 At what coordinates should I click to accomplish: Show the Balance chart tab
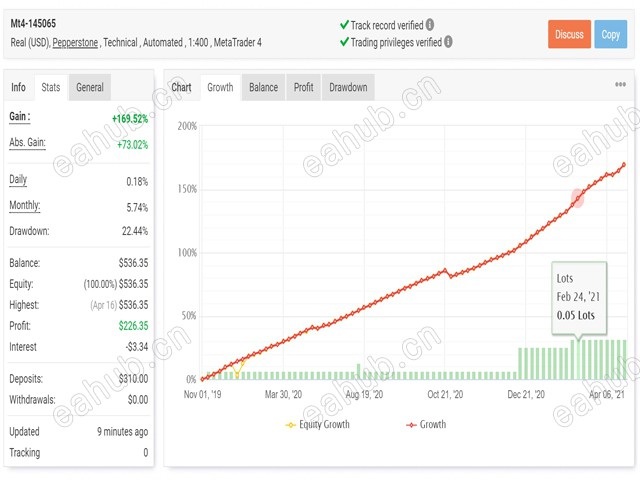click(x=263, y=87)
